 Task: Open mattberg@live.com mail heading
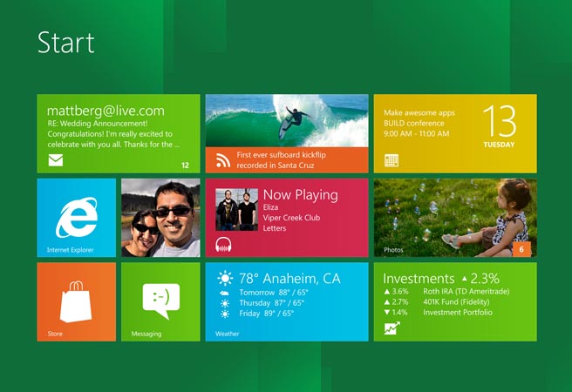106,111
